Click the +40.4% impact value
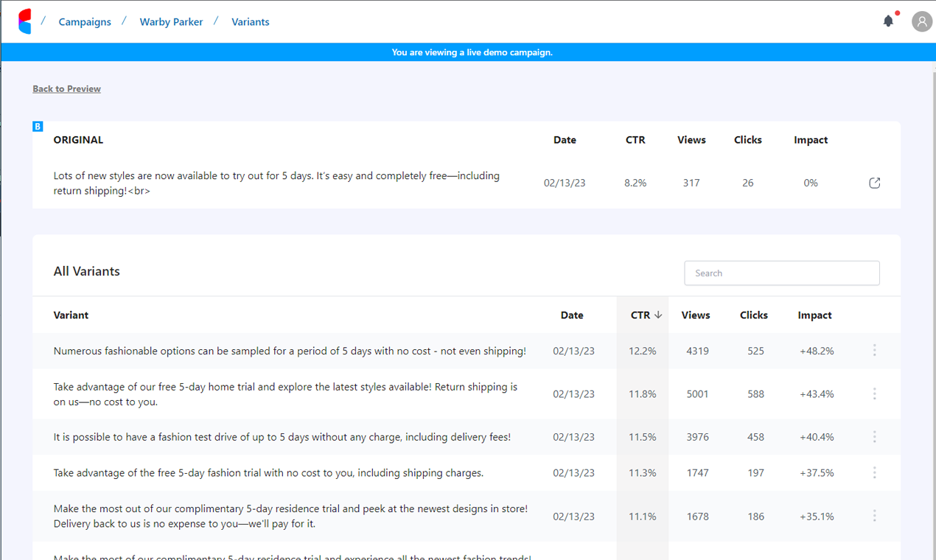 pyautogui.click(x=817, y=437)
